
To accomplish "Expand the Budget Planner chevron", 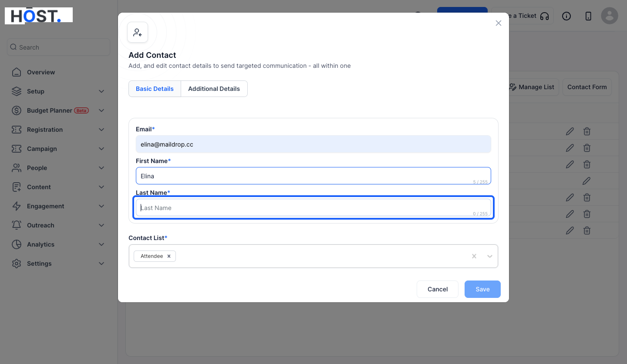I will (101, 110).
